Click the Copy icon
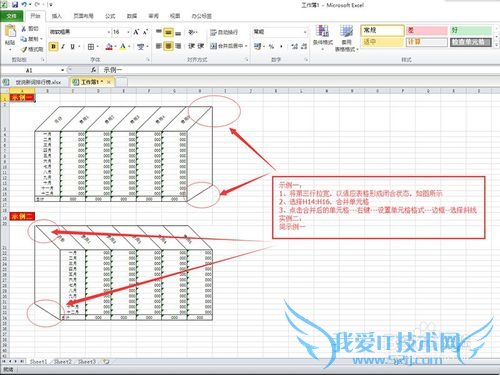Viewport: 500px width, 375px height. pyautogui.click(x=24, y=39)
